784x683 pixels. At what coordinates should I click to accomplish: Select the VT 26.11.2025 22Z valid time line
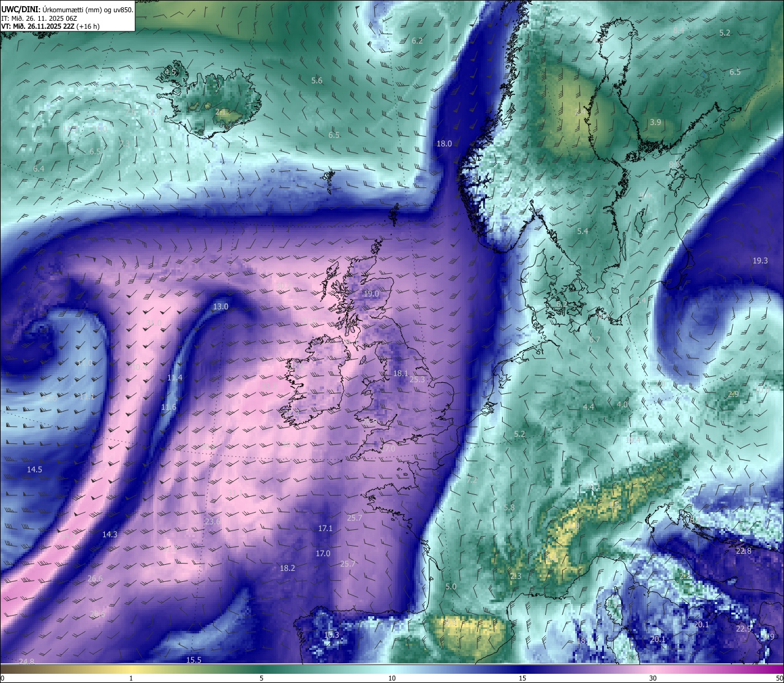point(50,26)
